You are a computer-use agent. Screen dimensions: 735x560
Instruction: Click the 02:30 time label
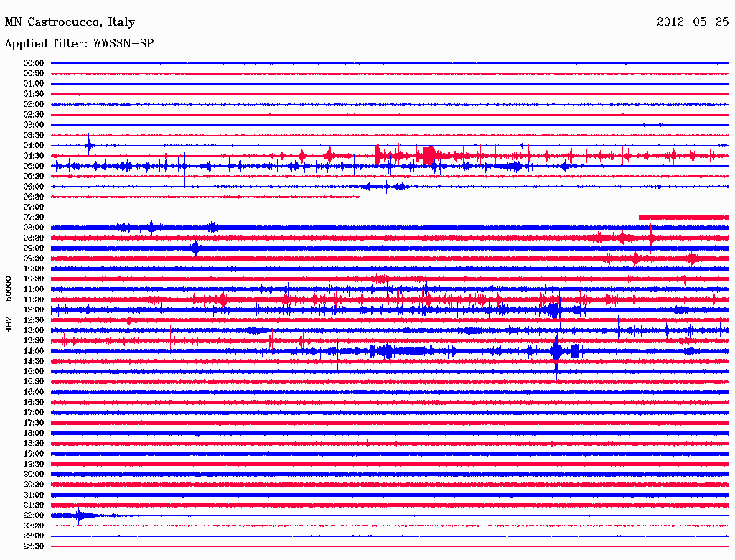coord(34,115)
